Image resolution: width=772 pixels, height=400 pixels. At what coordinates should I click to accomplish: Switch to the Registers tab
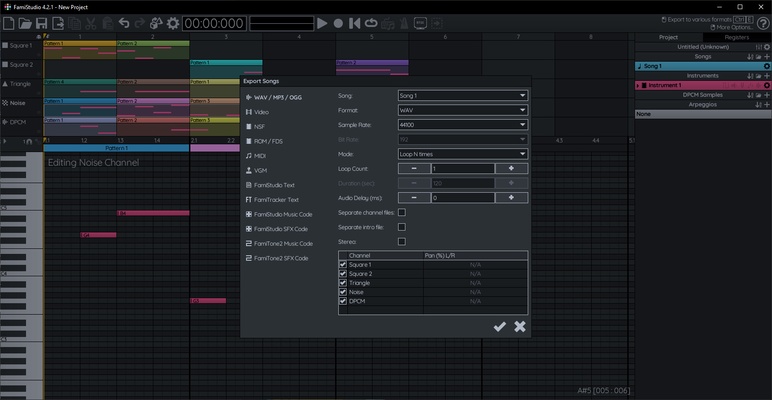[x=737, y=37]
